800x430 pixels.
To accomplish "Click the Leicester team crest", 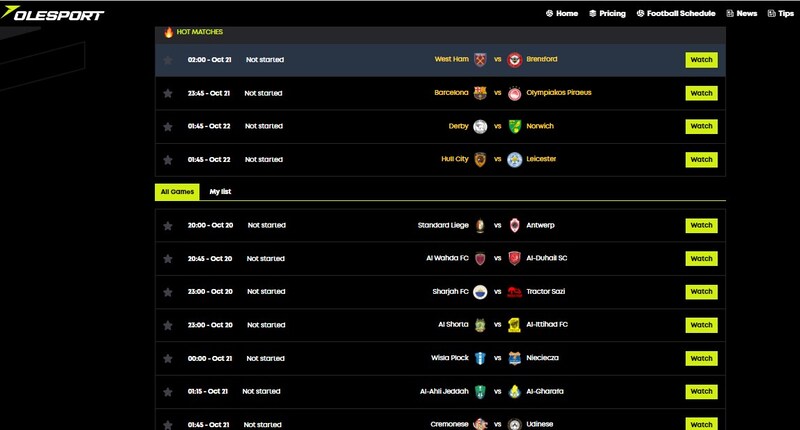I will (514, 159).
